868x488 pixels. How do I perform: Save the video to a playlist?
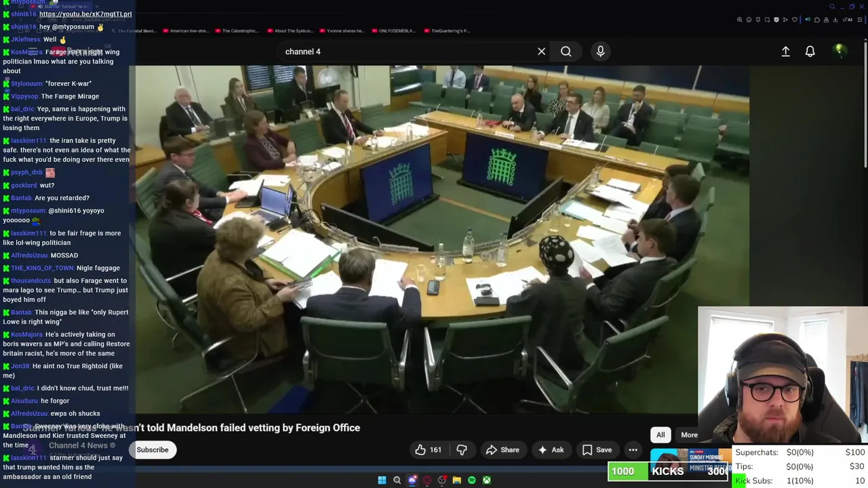(x=597, y=450)
